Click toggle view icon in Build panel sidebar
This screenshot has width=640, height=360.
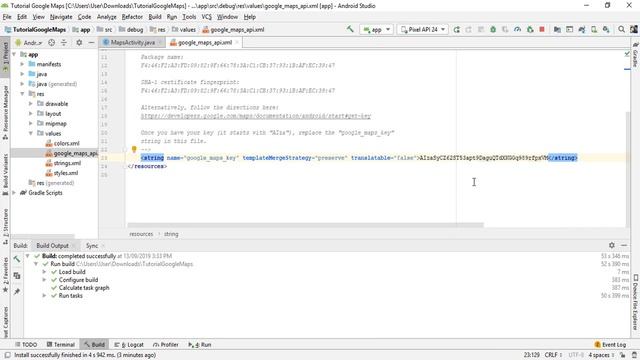(17, 276)
